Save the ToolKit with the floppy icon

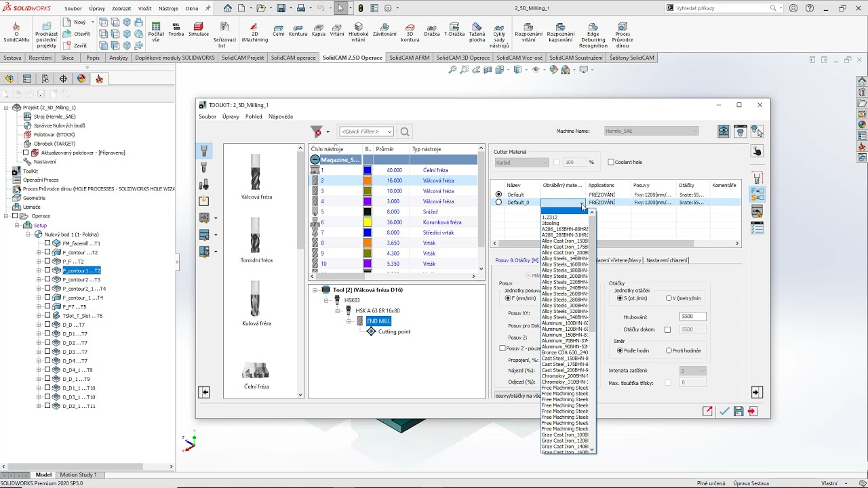(x=738, y=411)
